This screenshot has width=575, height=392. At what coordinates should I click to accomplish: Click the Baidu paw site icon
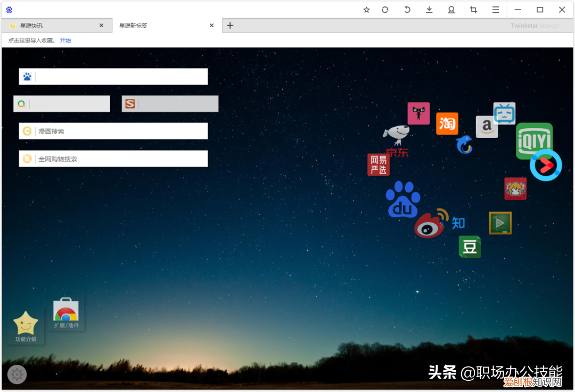tap(403, 200)
